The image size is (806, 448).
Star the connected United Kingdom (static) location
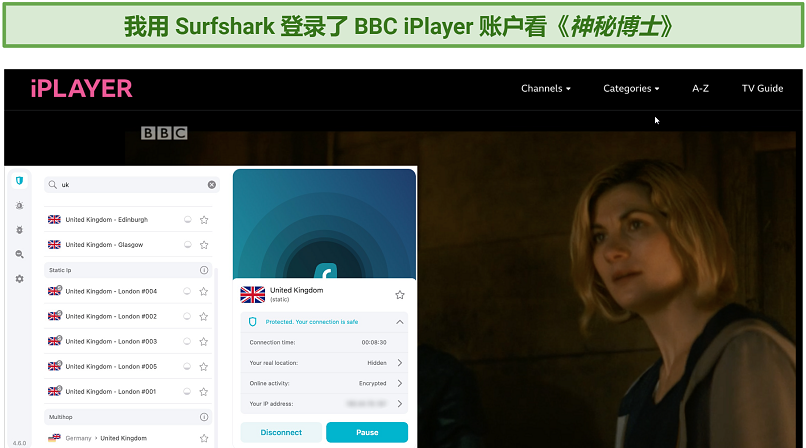(400, 295)
